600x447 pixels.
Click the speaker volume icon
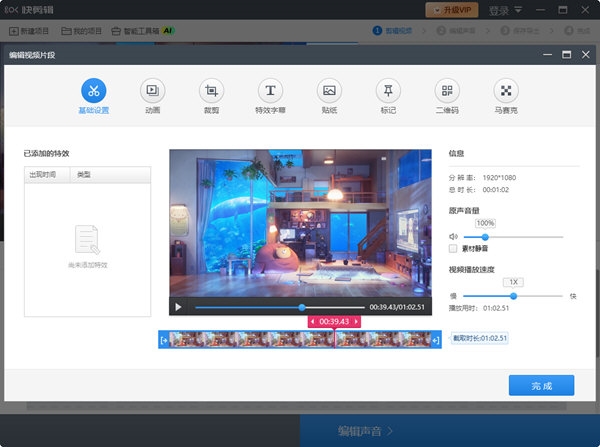pos(454,236)
